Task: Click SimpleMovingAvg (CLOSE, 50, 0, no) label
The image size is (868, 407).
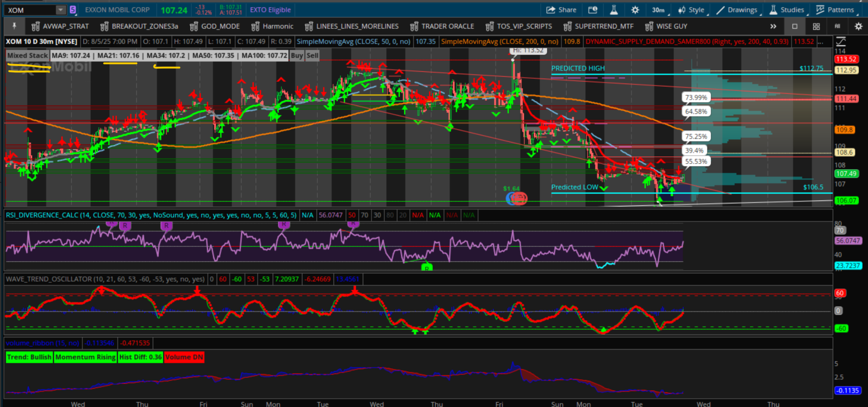Action: coord(354,42)
